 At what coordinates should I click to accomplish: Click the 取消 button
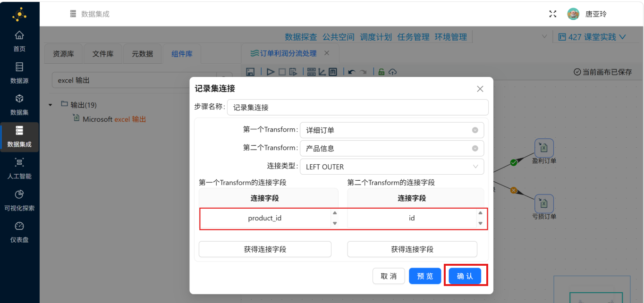point(389,276)
